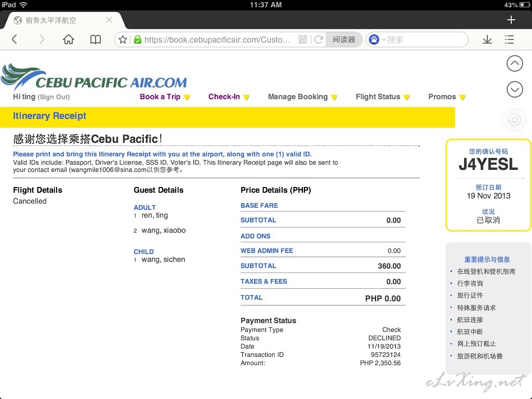Open the Promos menu
This screenshot has height=399, width=532.
click(x=442, y=97)
